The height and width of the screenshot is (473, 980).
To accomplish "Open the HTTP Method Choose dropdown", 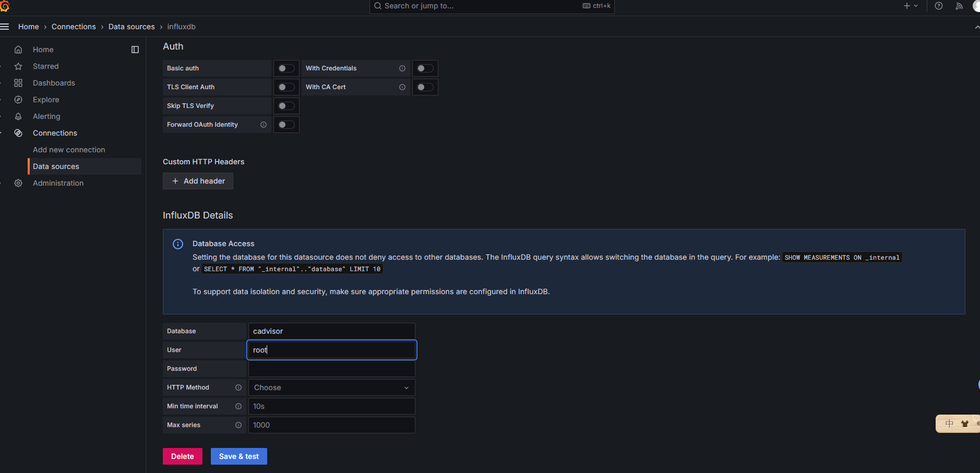I will [332, 387].
